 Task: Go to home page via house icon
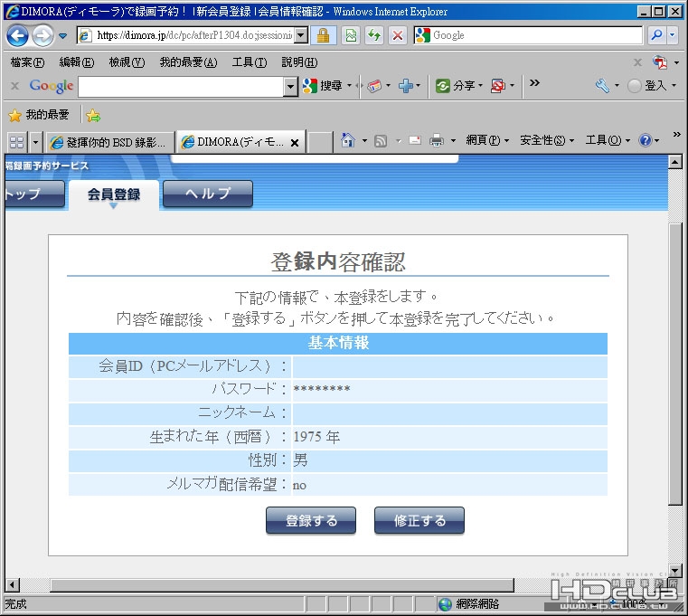pyautogui.click(x=348, y=140)
